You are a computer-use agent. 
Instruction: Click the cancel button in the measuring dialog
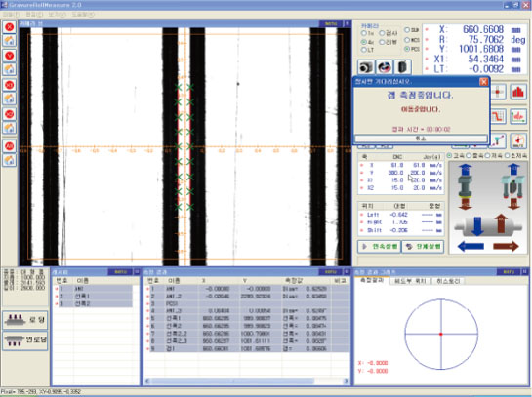point(421,139)
